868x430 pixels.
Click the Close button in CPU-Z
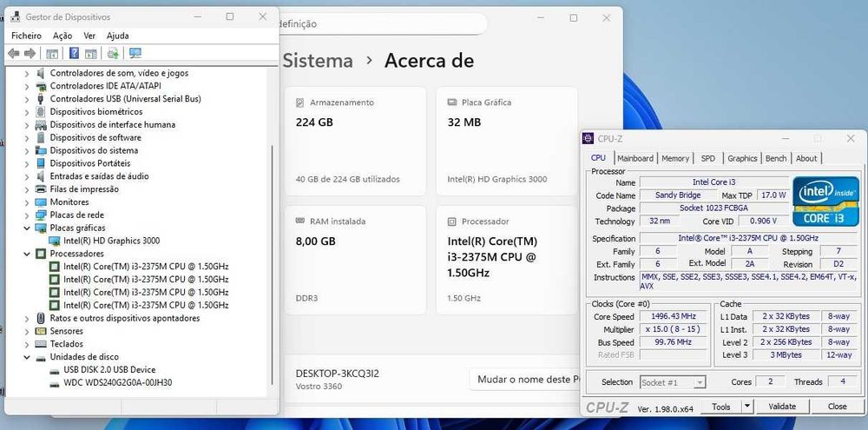click(837, 407)
